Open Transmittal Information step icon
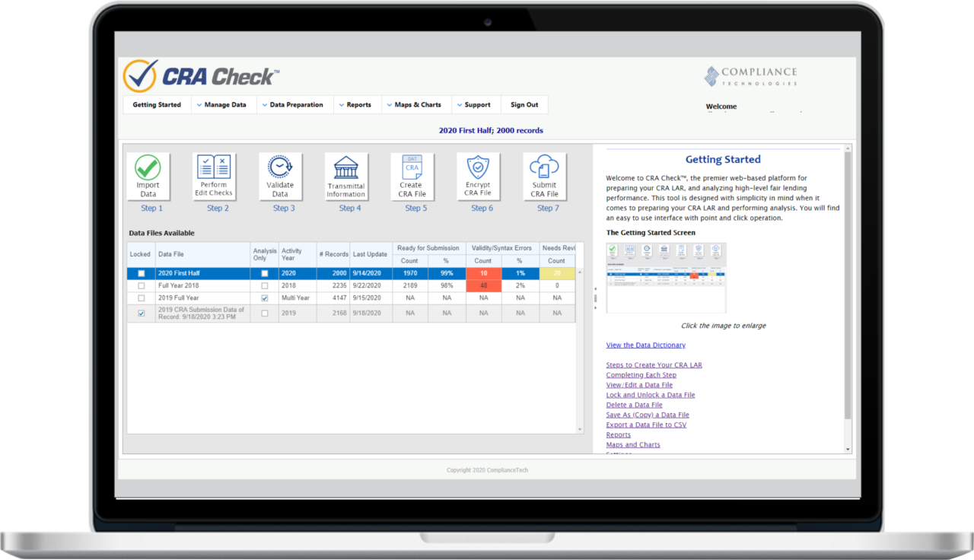This screenshot has width=974, height=560. tap(346, 177)
